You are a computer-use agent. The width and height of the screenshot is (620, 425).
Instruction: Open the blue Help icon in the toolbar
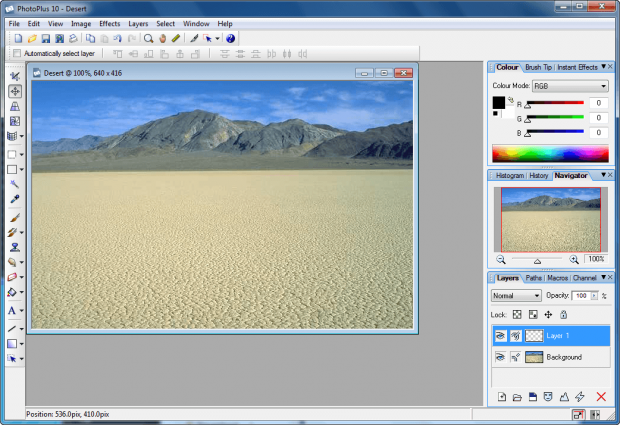tap(230, 38)
